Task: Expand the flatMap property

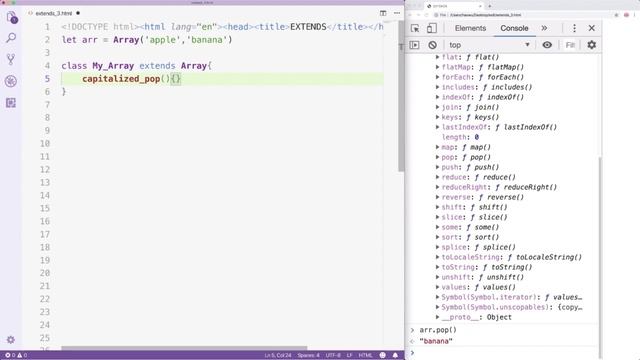Action: click(x=438, y=67)
